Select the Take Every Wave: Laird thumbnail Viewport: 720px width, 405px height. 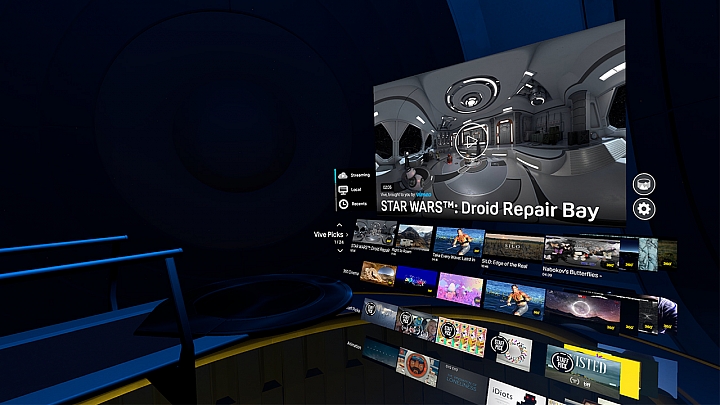pyautogui.click(x=460, y=242)
